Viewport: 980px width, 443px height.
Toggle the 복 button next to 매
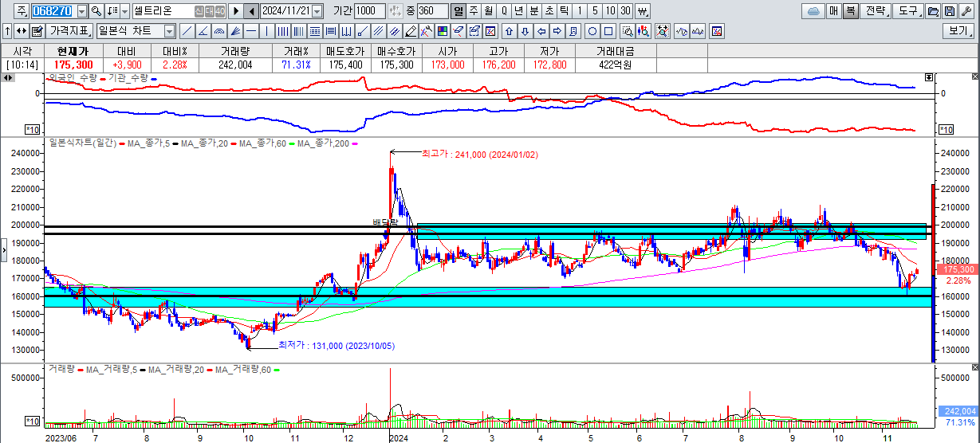851,11
